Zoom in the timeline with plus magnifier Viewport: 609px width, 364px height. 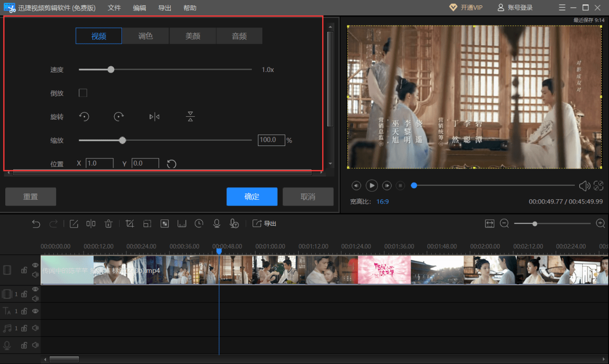(x=600, y=223)
